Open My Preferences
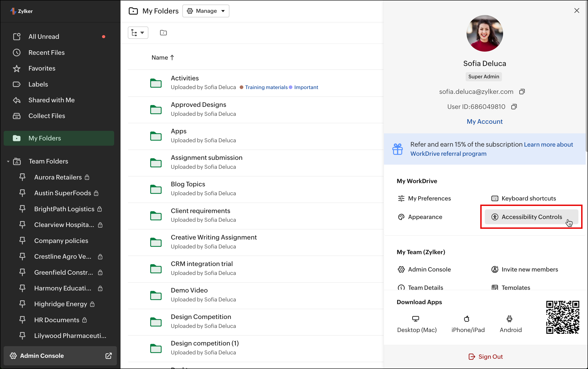 point(429,198)
